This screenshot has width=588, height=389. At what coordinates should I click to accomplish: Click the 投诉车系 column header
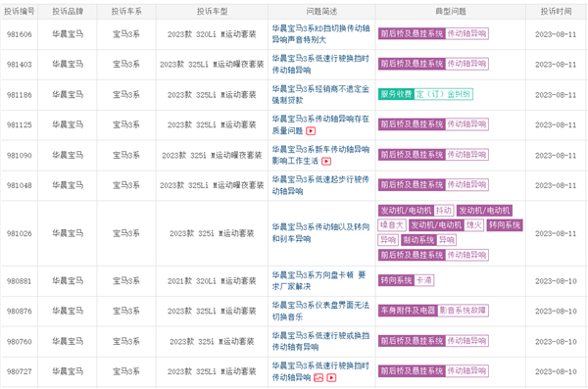click(126, 11)
